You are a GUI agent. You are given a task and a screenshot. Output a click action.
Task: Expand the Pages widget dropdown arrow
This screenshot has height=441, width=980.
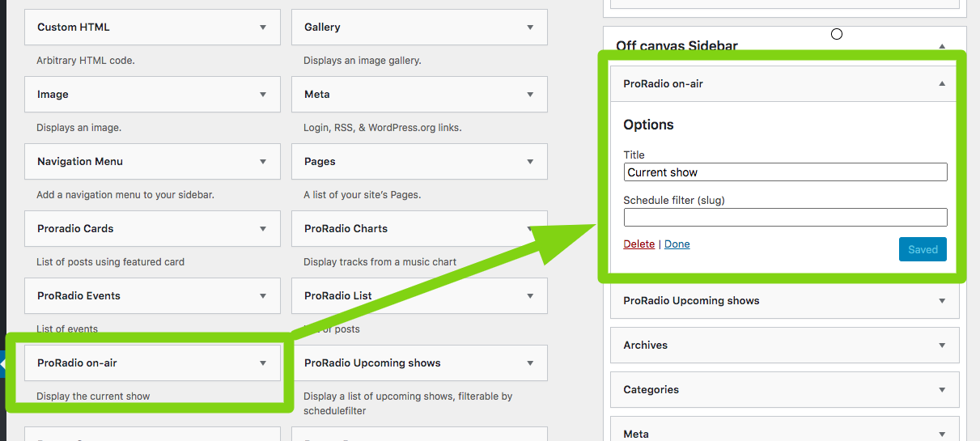coord(530,162)
